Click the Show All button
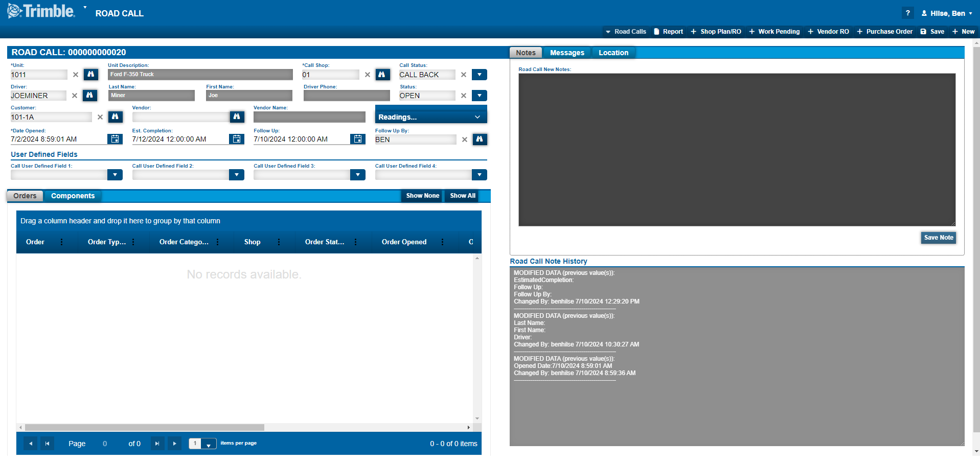This screenshot has width=980, height=464. pos(462,196)
